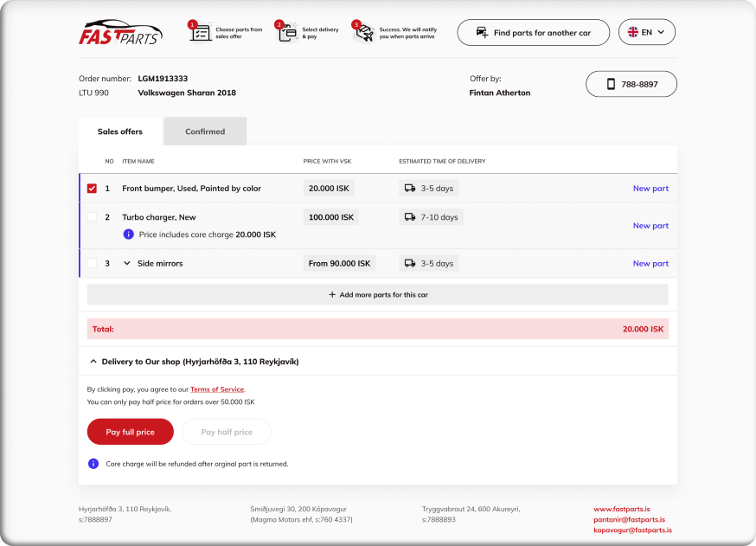Open the EN language dropdown

point(646,33)
